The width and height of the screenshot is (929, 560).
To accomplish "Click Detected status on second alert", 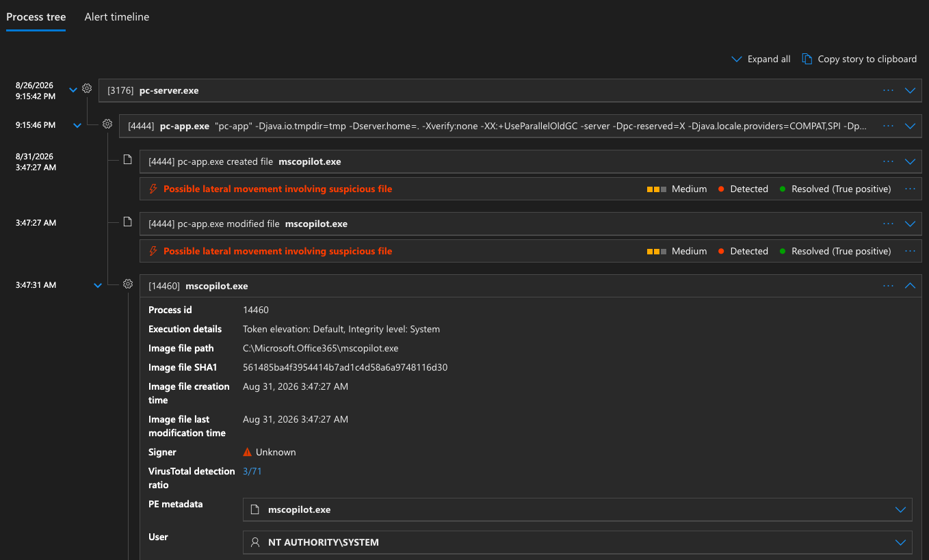I will [743, 251].
